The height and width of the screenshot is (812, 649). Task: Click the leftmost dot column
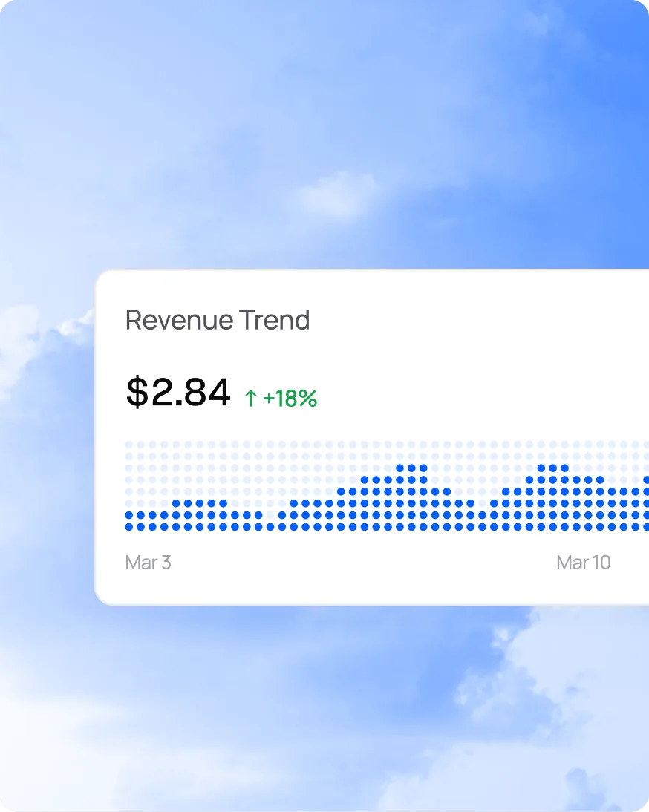click(128, 520)
